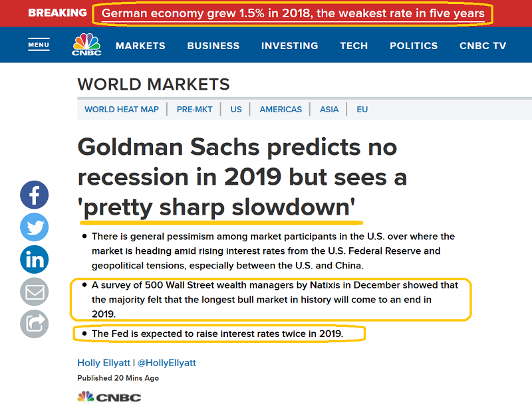The width and height of the screenshot is (532, 406).
Task: Open CNBC TV from navbar
Action: 483,46
